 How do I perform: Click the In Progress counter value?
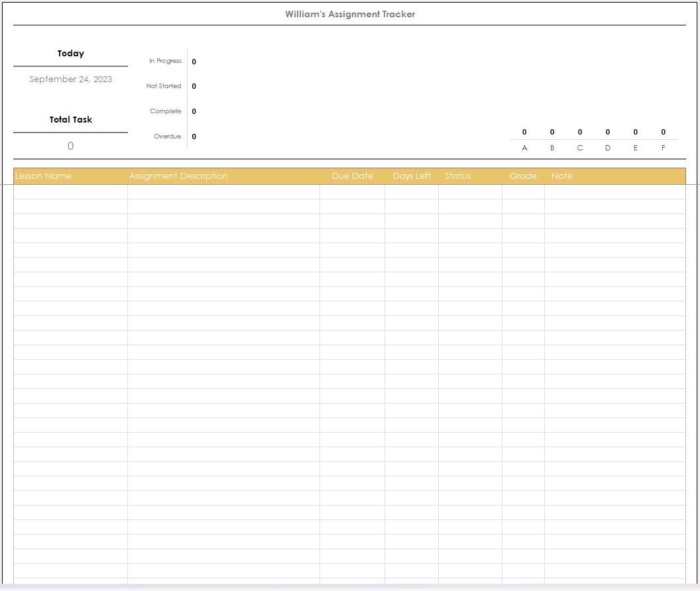(x=194, y=61)
